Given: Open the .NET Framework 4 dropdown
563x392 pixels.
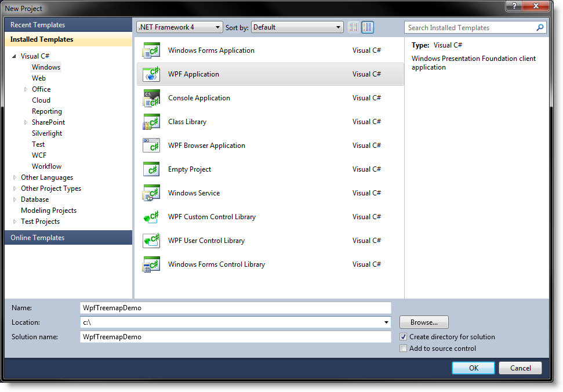Looking at the screenshot, I should tap(179, 27).
